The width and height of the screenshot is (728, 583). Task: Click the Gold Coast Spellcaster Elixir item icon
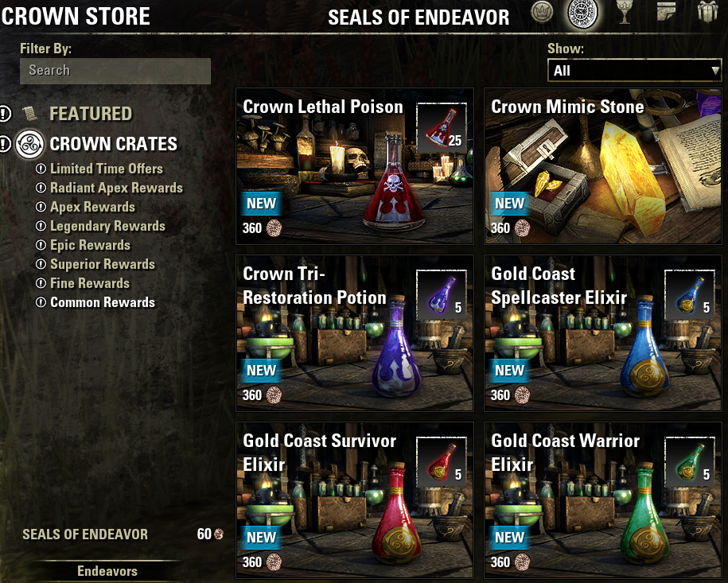click(690, 295)
